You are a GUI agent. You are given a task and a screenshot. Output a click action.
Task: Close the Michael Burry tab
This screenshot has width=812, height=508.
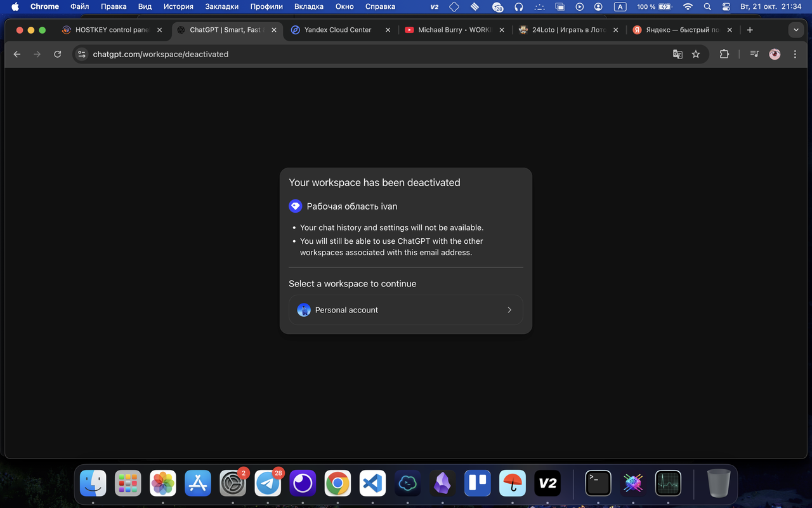[502, 30]
